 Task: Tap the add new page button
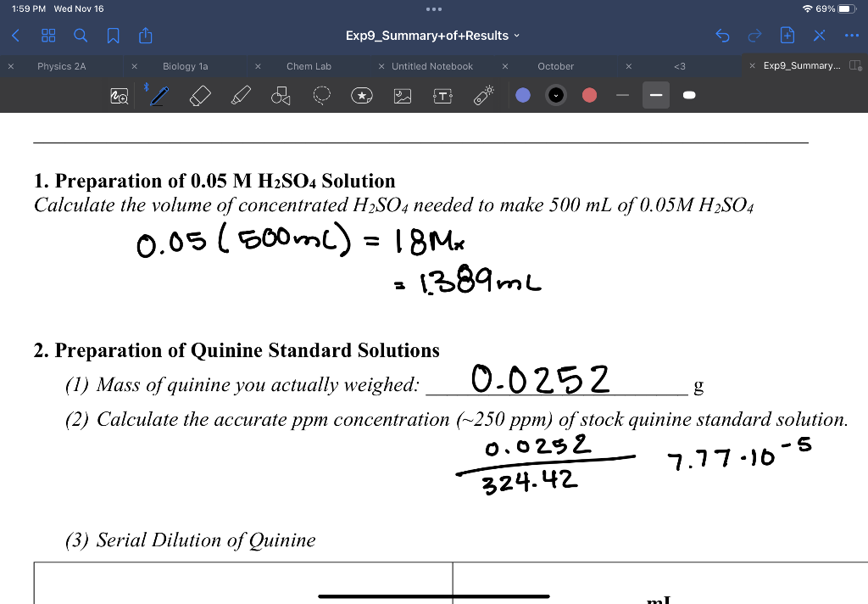(787, 36)
